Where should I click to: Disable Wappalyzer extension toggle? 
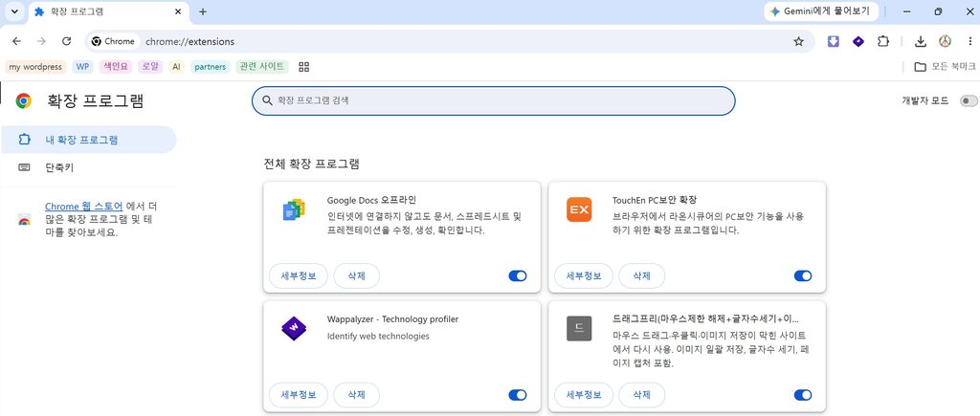518,395
